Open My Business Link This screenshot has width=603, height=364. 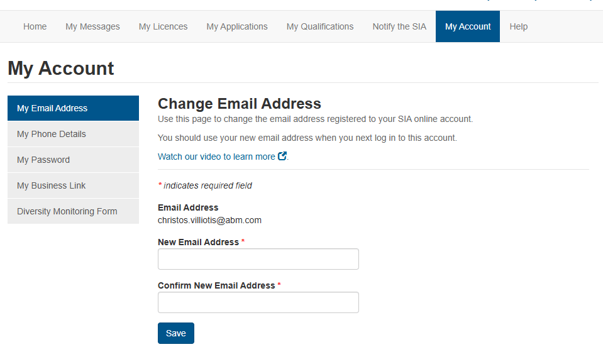pos(73,185)
